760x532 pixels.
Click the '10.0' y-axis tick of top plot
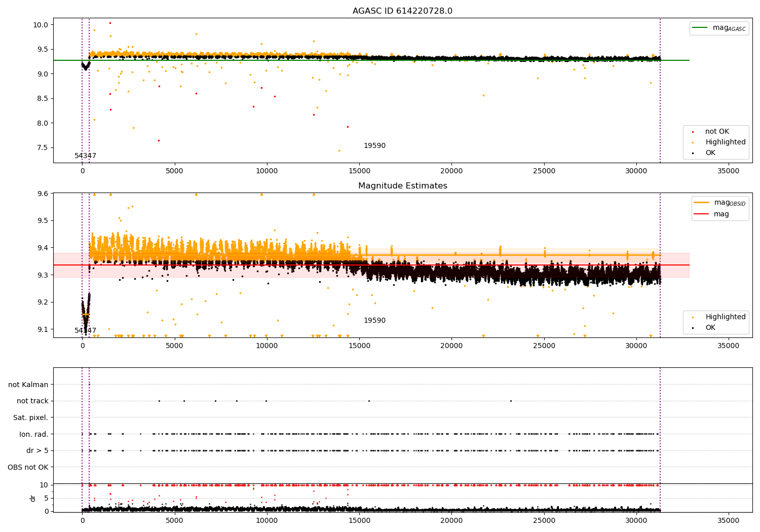pos(41,25)
